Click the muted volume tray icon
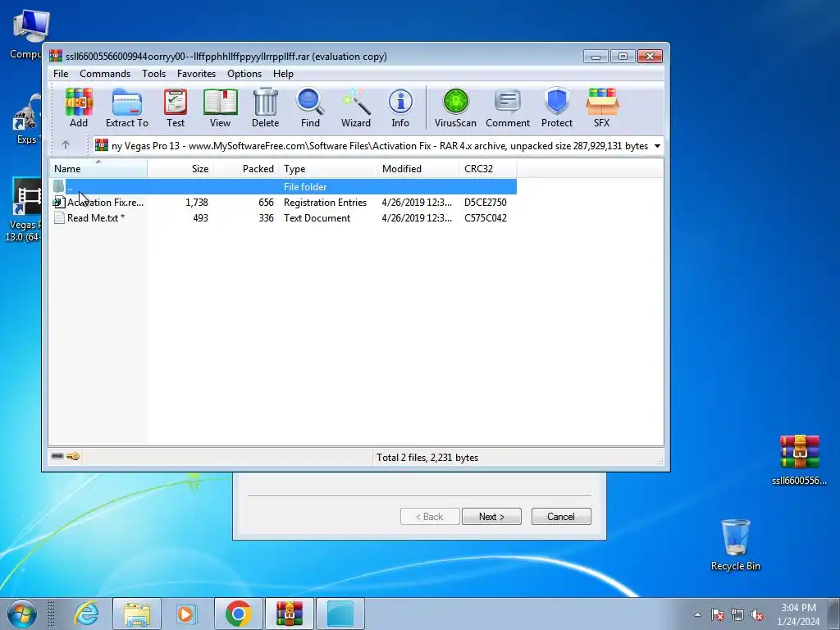This screenshot has width=840, height=630. coord(757,614)
